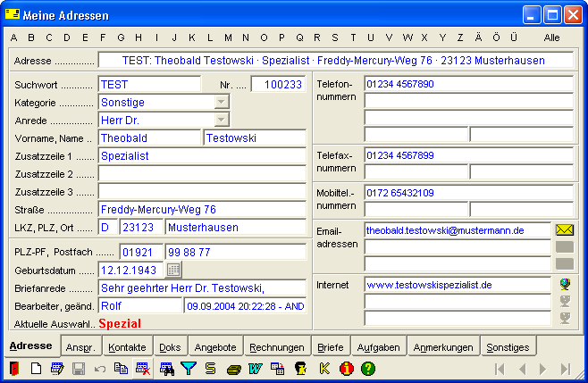The width and height of the screenshot is (588, 383).
Task: Open the Rechnungen tab
Action: tap(277, 347)
